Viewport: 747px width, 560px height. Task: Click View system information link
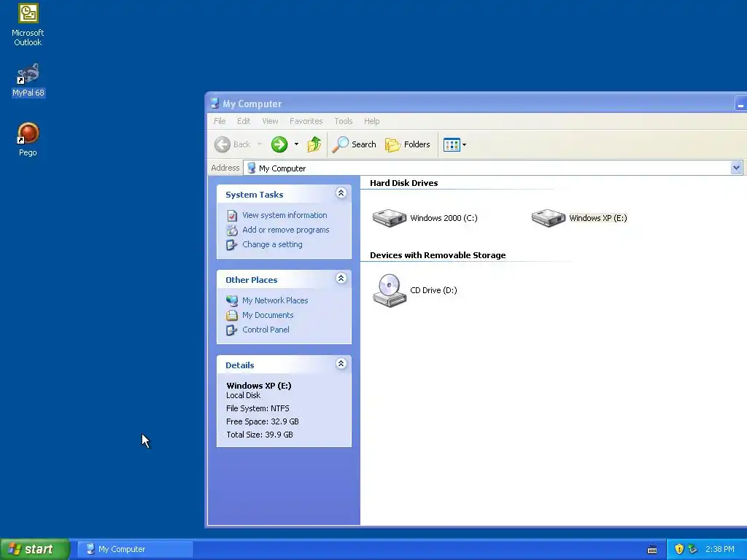click(x=285, y=215)
